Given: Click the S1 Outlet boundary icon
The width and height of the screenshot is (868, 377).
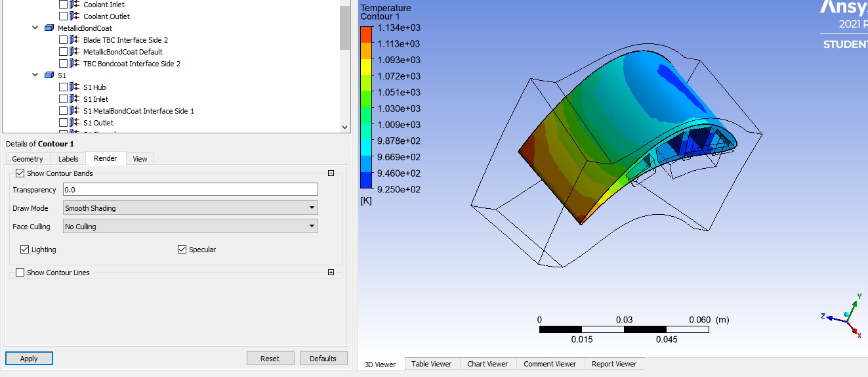Looking at the screenshot, I should click(75, 123).
